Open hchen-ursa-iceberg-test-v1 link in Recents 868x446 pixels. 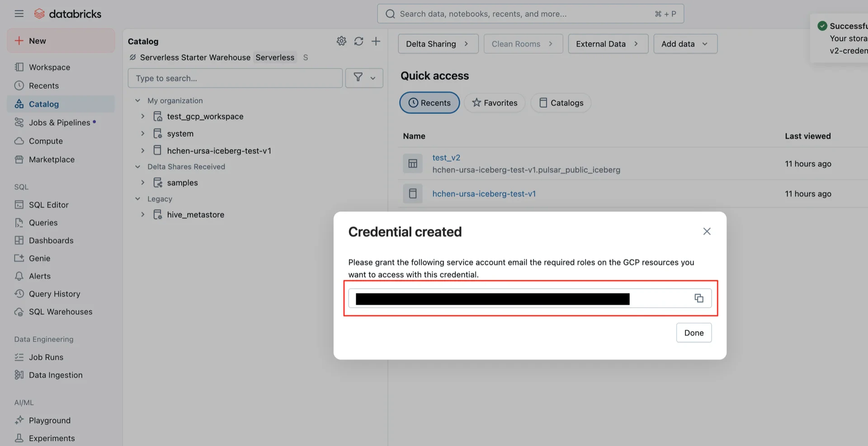coord(484,194)
